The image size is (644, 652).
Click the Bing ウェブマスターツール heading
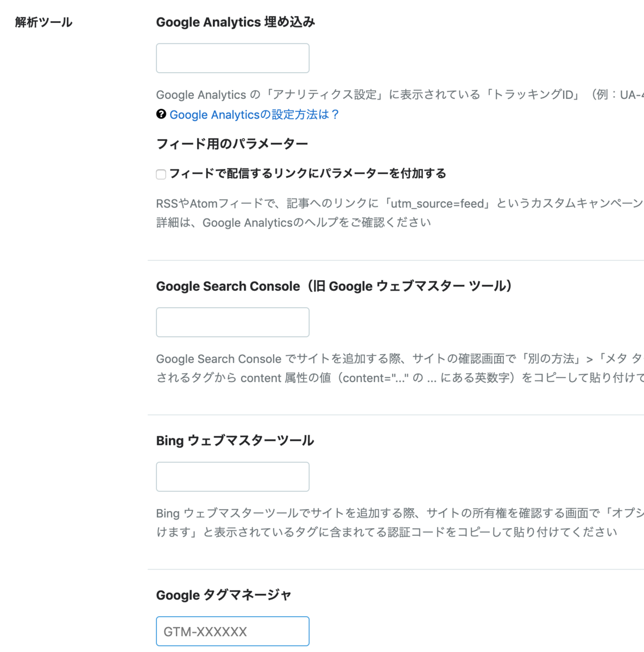[x=235, y=441]
